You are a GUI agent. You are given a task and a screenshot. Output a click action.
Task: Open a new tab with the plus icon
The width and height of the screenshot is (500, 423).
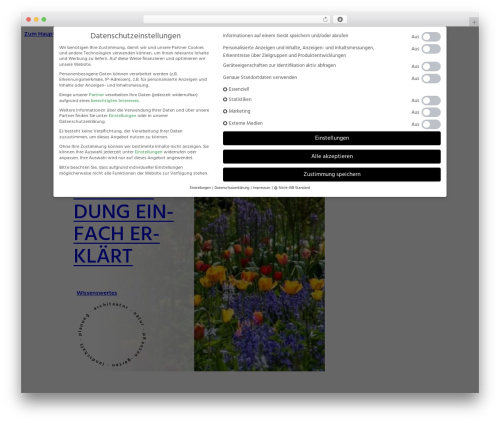click(474, 22)
